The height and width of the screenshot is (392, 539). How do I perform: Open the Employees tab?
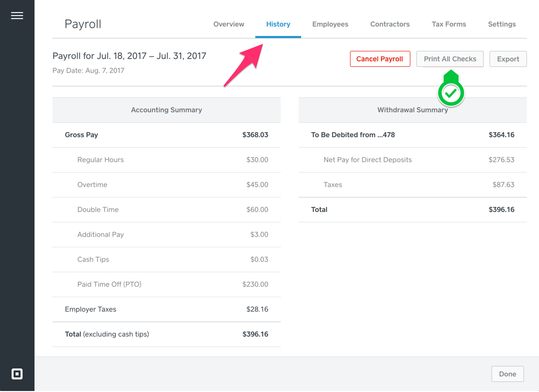click(x=330, y=24)
